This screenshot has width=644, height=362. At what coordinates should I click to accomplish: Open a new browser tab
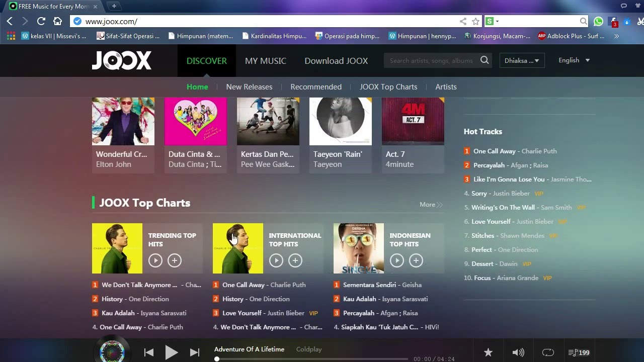[x=114, y=6]
